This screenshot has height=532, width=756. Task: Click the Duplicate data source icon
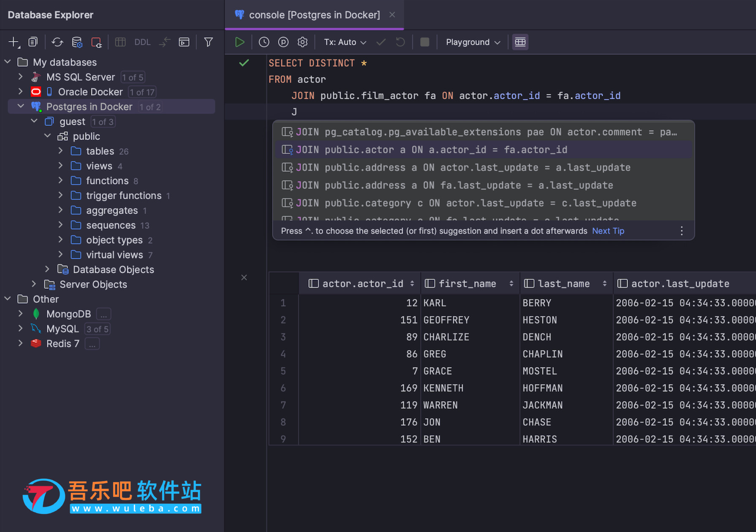pos(33,42)
